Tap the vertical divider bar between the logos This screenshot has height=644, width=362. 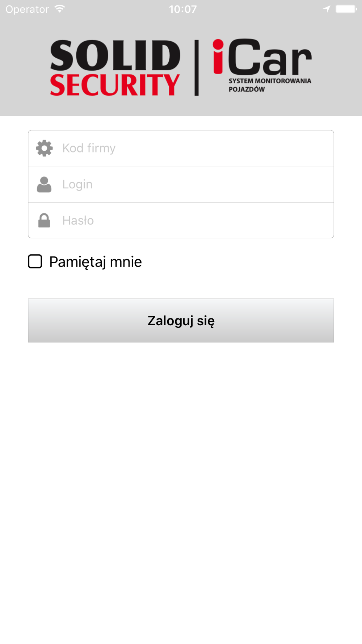pyautogui.click(x=197, y=68)
